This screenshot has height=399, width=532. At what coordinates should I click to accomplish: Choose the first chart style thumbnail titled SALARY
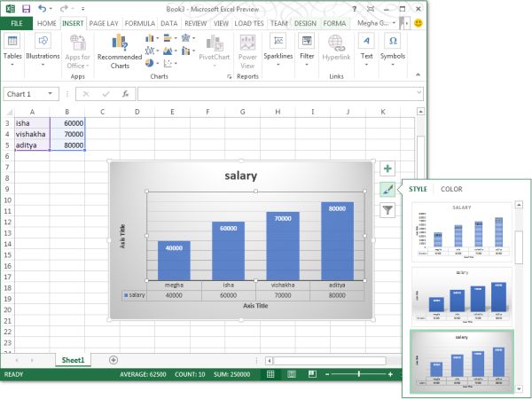462,232
